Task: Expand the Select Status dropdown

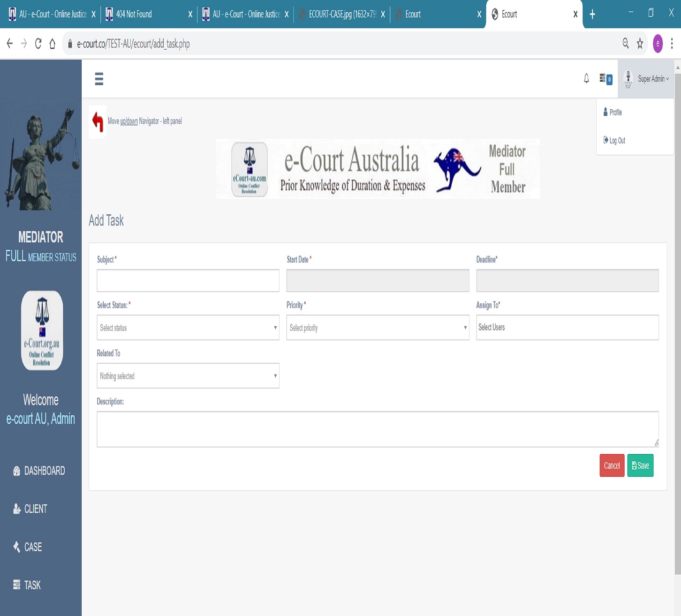Action: pos(188,328)
